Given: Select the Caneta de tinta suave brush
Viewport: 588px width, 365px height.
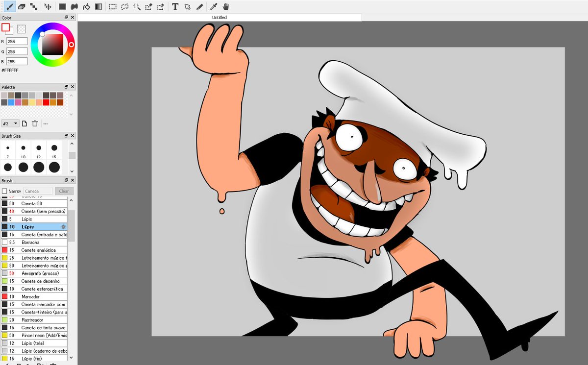Looking at the screenshot, I should tap(33, 327).
